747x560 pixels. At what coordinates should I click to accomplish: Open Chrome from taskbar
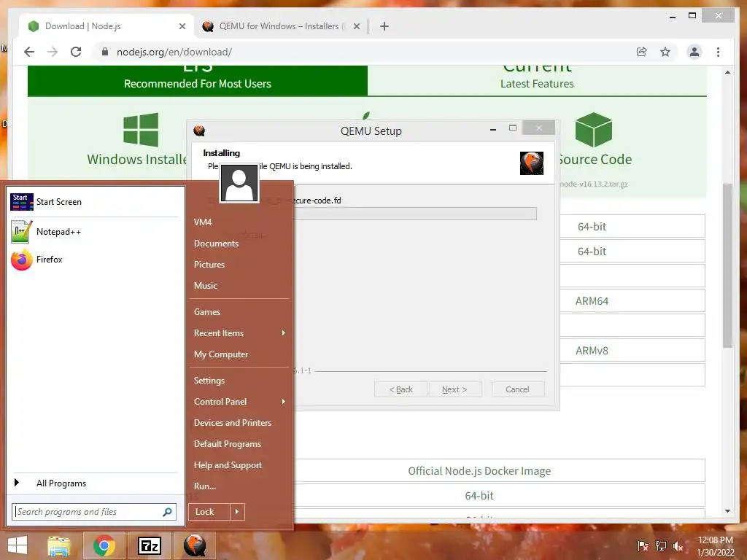pos(104,545)
